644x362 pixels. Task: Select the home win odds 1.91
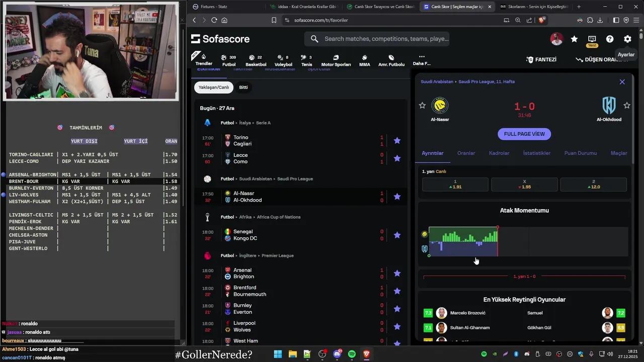point(455,185)
